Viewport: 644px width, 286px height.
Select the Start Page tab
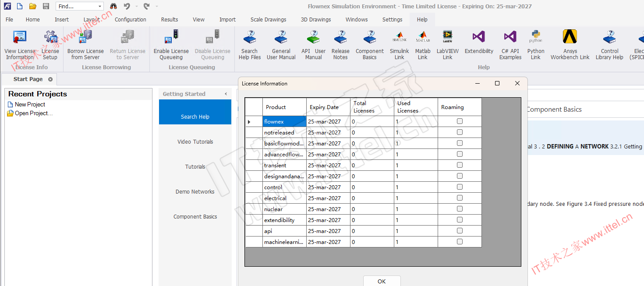click(x=28, y=79)
